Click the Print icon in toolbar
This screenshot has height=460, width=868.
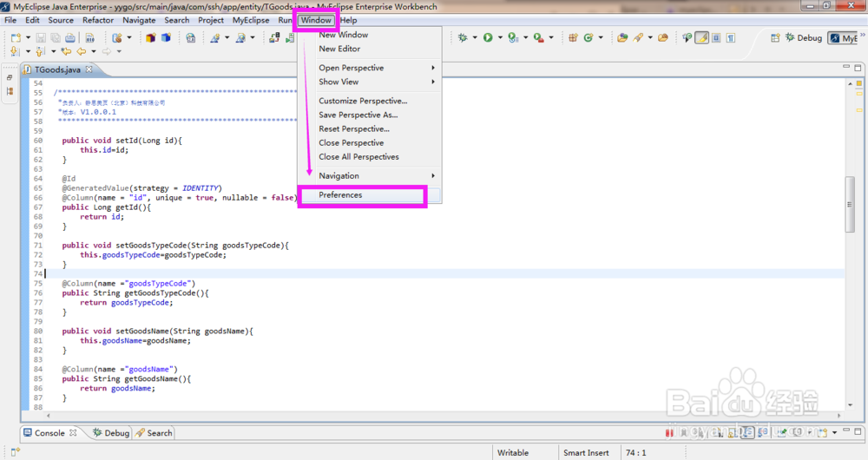tap(70, 37)
